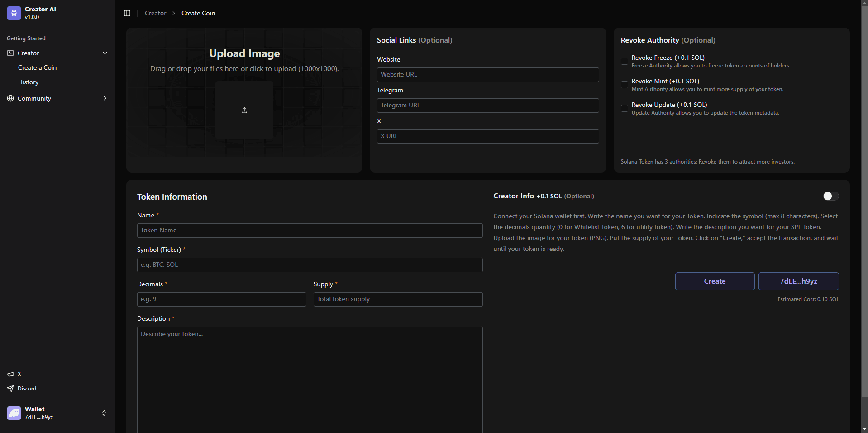
Task: Go to History in sidebar
Action: click(x=29, y=82)
